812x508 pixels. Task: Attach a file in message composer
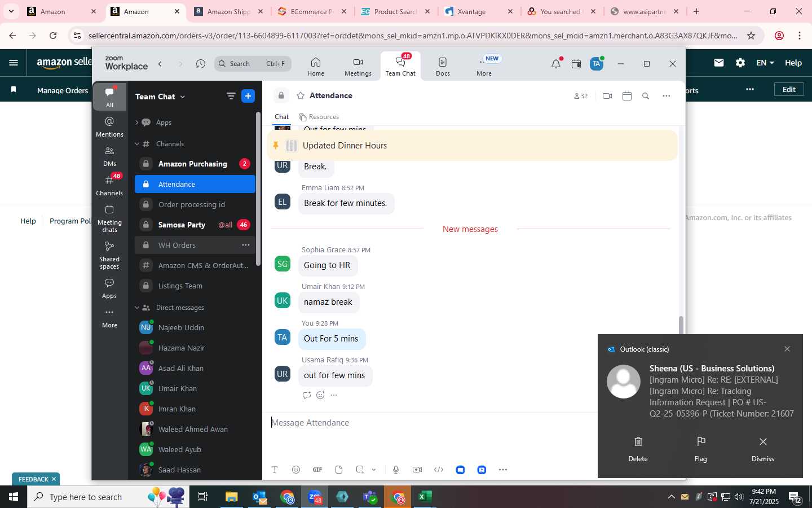click(x=339, y=470)
